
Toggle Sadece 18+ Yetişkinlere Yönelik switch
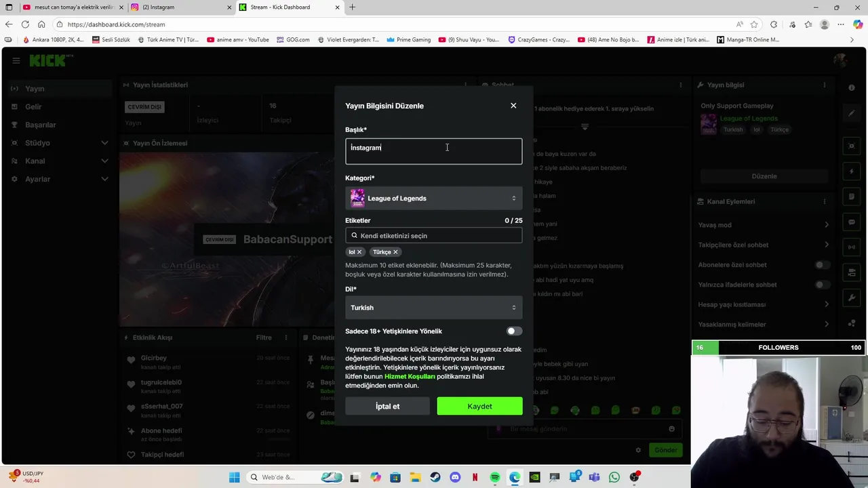(514, 331)
